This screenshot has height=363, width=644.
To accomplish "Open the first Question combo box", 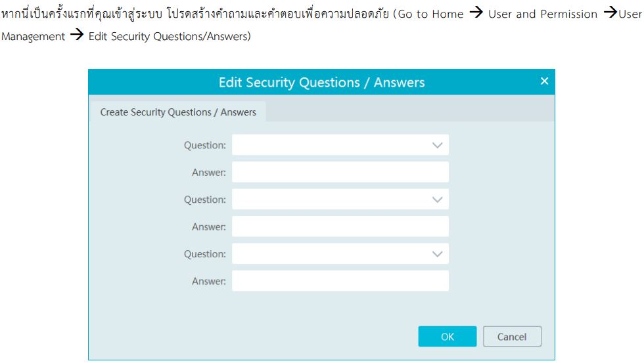I will 329,145.
